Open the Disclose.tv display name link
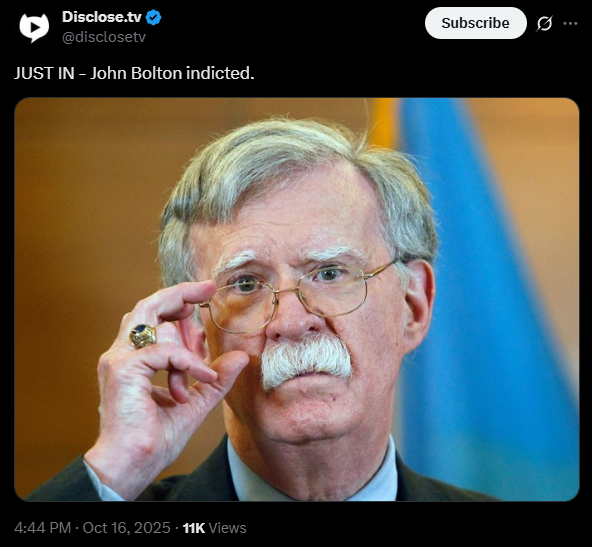Screen dimensions: 592x547 [102, 17]
